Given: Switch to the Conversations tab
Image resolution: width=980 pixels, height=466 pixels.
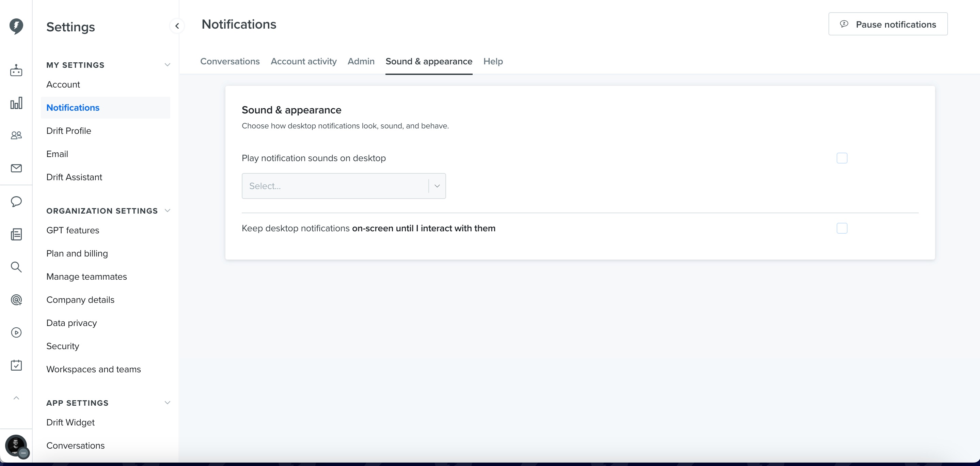Looking at the screenshot, I should click(230, 61).
